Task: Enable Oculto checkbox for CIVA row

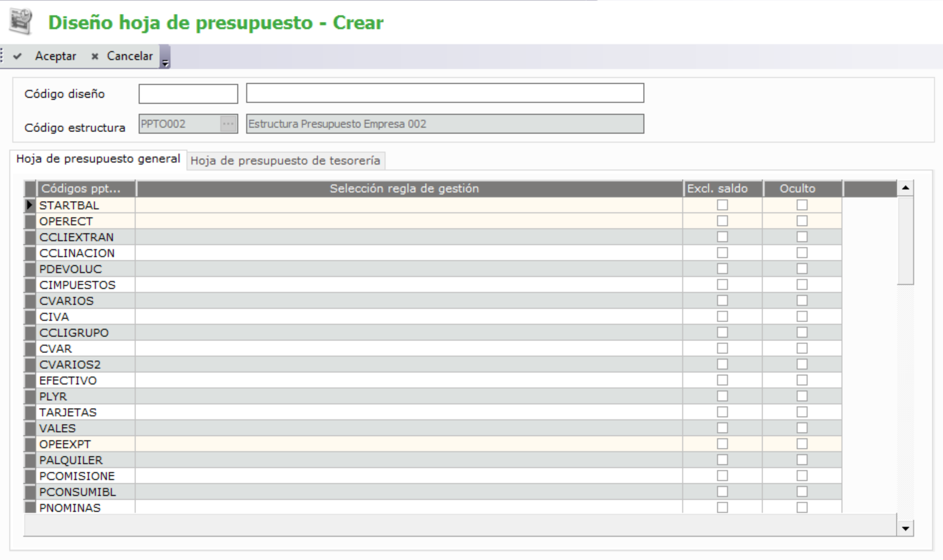Action: tap(802, 317)
